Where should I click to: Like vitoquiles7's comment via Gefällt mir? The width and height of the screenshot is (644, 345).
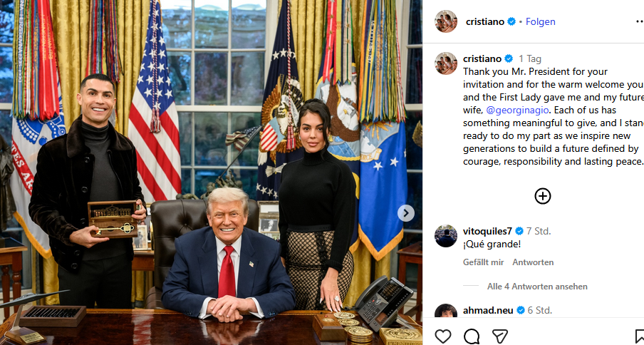point(484,262)
